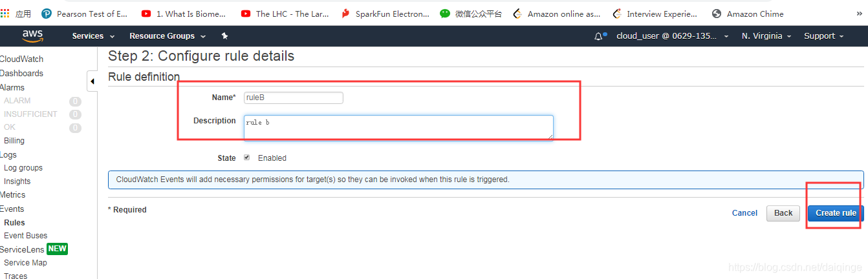Click the Cancel link
This screenshot has width=868, height=279.
[x=744, y=213]
